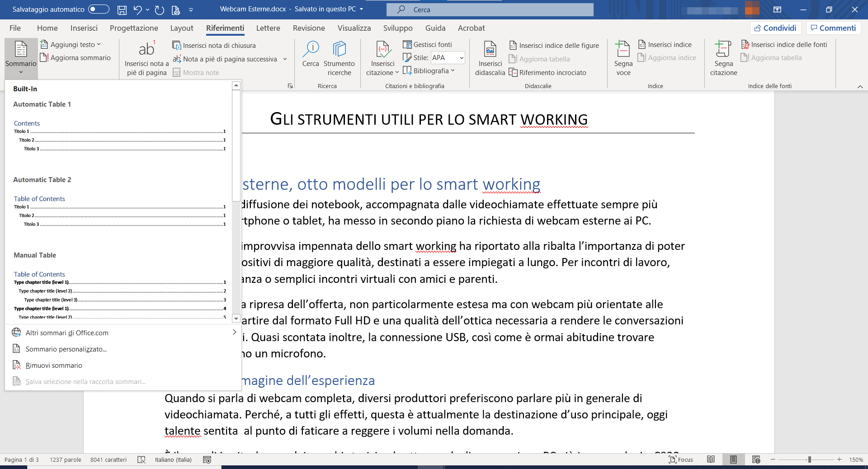Click the Cerca search box

pos(490,9)
